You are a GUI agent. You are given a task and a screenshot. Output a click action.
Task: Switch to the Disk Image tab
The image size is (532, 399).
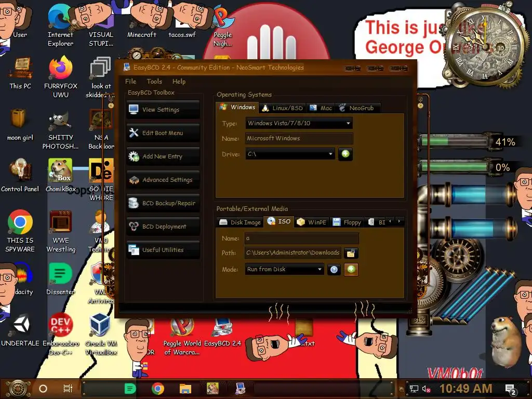click(x=240, y=222)
